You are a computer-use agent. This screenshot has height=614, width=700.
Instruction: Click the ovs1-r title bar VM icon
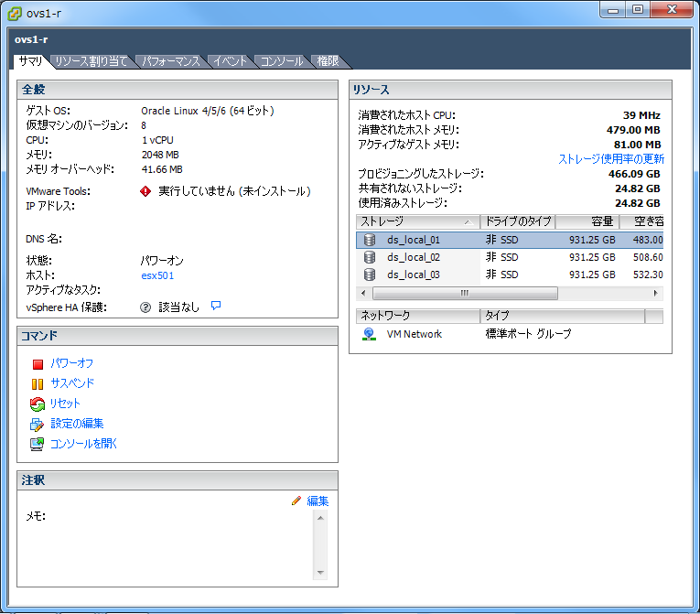click(15, 14)
